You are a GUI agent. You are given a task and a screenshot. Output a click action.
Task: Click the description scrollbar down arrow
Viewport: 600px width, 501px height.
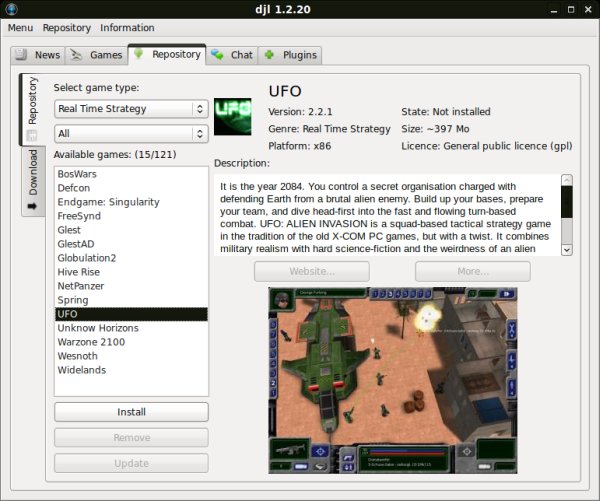567,249
